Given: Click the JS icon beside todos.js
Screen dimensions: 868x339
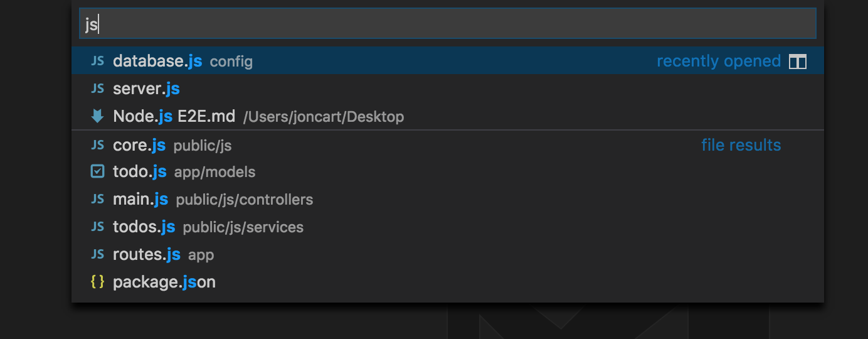Looking at the screenshot, I should [97, 227].
